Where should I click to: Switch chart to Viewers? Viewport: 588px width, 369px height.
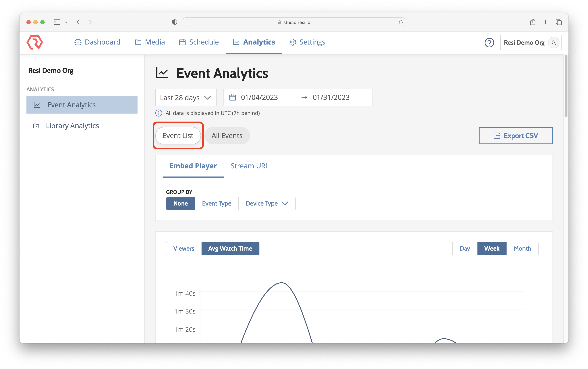coord(184,248)
